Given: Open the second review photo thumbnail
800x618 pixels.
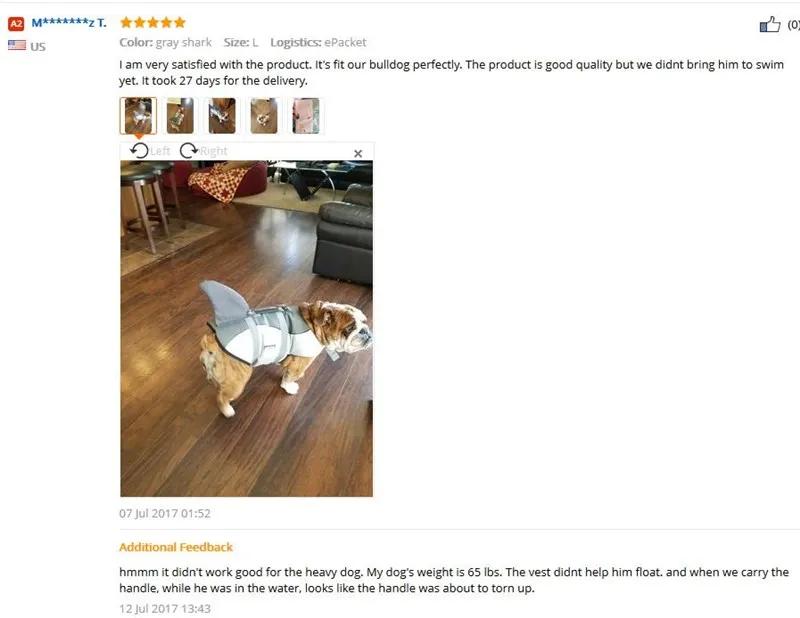Looking at the screenshot, I should [x=180, y=116].
